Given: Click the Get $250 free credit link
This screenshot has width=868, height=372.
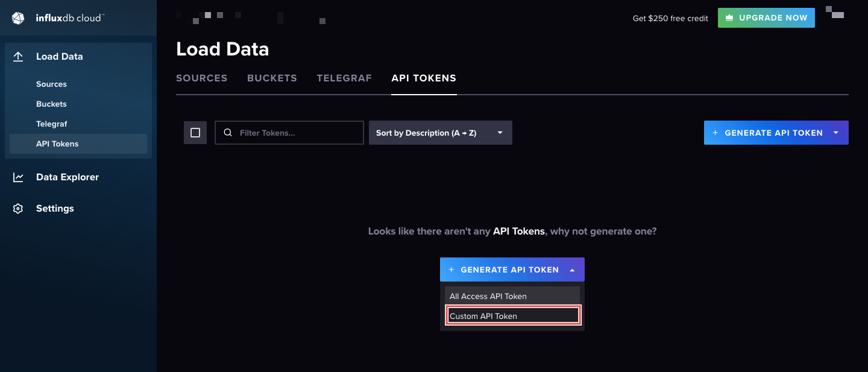Looking at the screenshot, I should (670, 18).
